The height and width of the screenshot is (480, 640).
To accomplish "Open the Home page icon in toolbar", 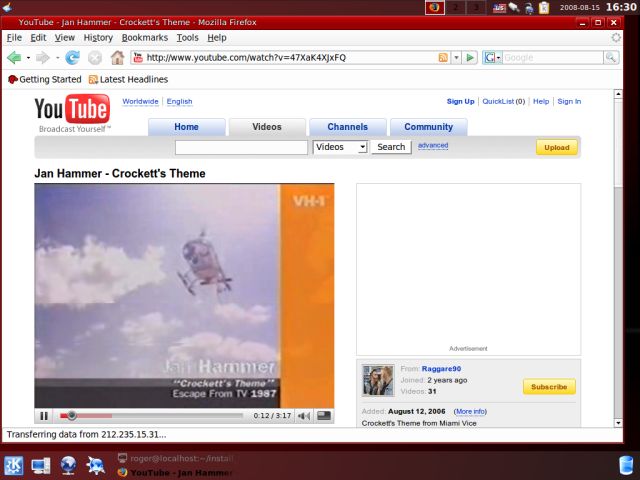I will (x=117, y=58).
